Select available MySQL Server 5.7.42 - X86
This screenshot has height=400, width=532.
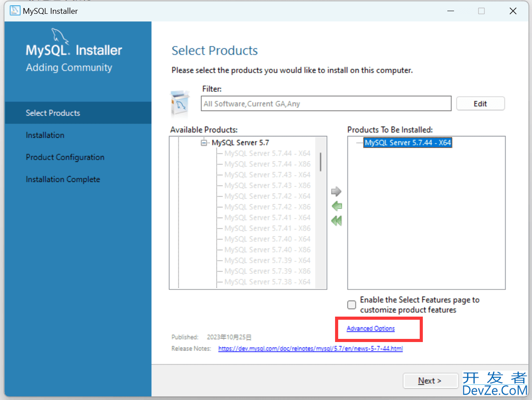pyautogui.click(x=267, y=207)
